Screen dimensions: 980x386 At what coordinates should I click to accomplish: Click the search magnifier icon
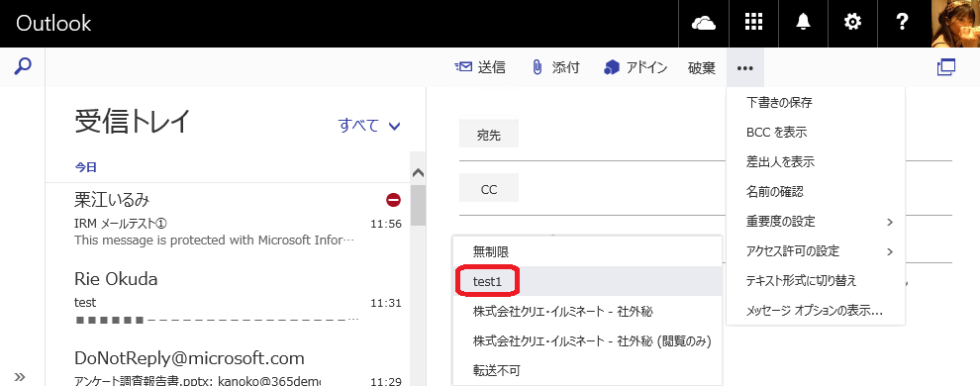pyautogui.click(x=23, y=66)
